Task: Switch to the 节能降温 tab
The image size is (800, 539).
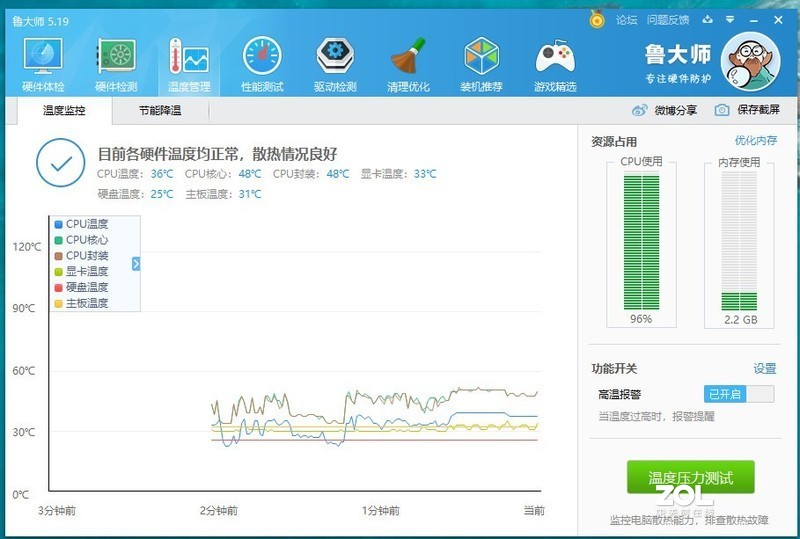Action: pyautogui.click(x=160, y=110)
